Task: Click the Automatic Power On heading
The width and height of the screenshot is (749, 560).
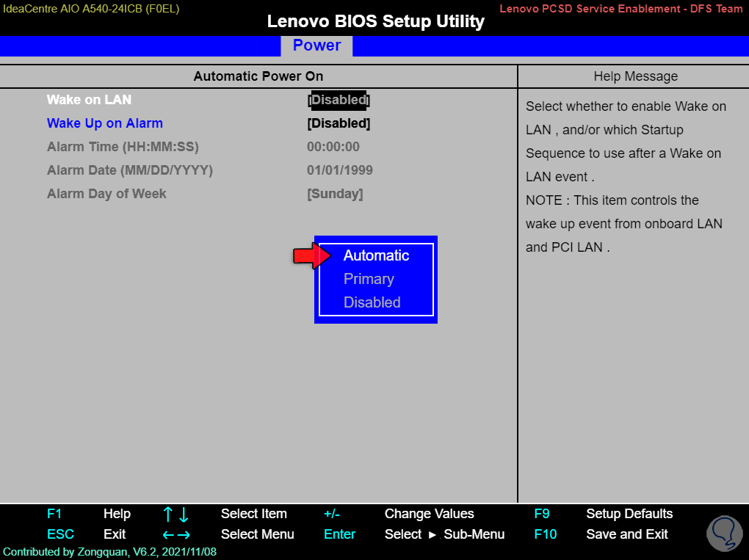Action: coord(258,76)
